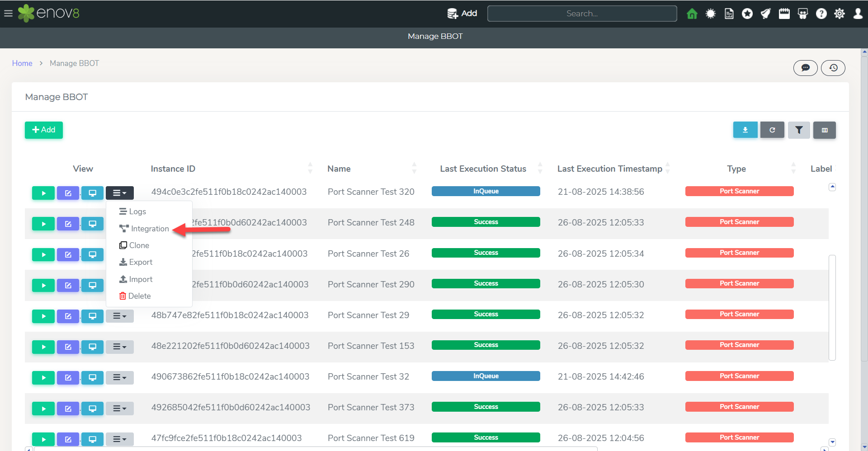This screenshot has height=451, width=868.
Task: Run Port Scanner Test 320 with play button
Action: (x=43, y=193)
